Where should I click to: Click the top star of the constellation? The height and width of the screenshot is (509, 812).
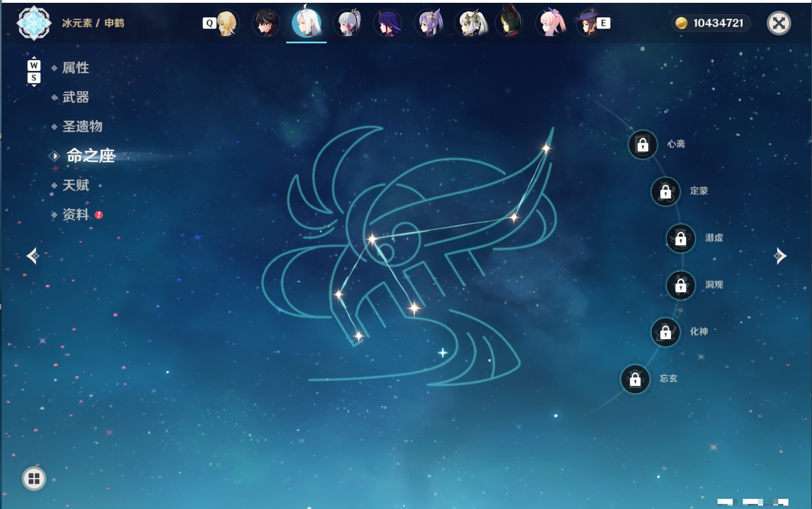coord(546,148)
